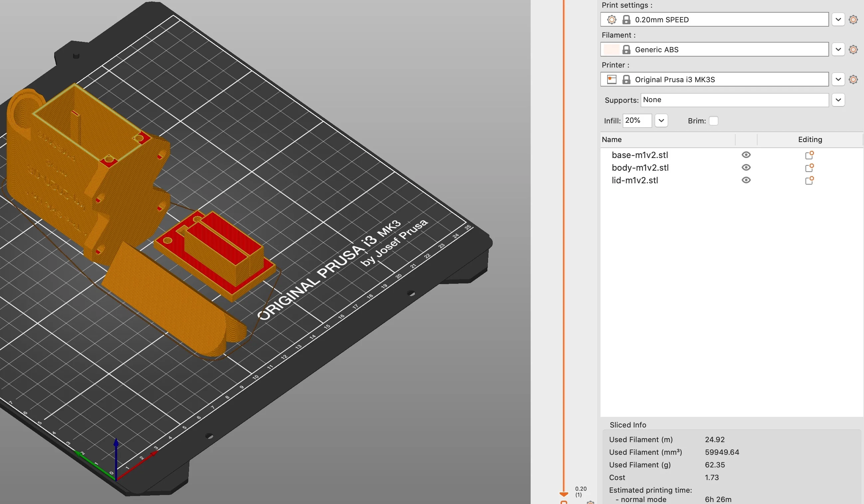
Task: Open the printer settings gear options
Action: (853, 79)
